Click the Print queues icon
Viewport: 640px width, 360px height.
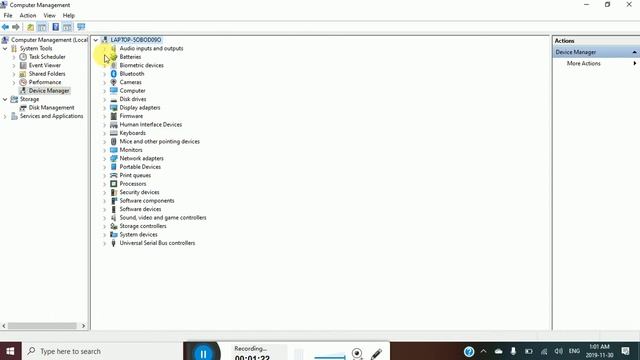114,175
